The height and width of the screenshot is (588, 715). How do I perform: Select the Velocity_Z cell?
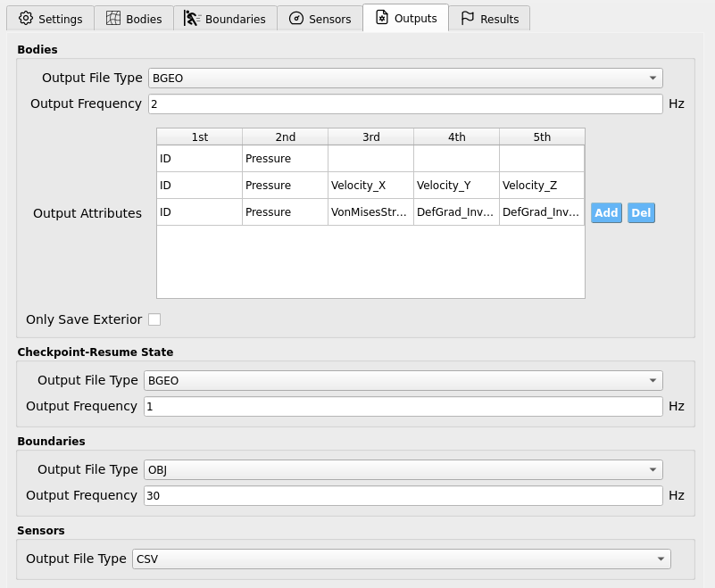pos(542,186)
